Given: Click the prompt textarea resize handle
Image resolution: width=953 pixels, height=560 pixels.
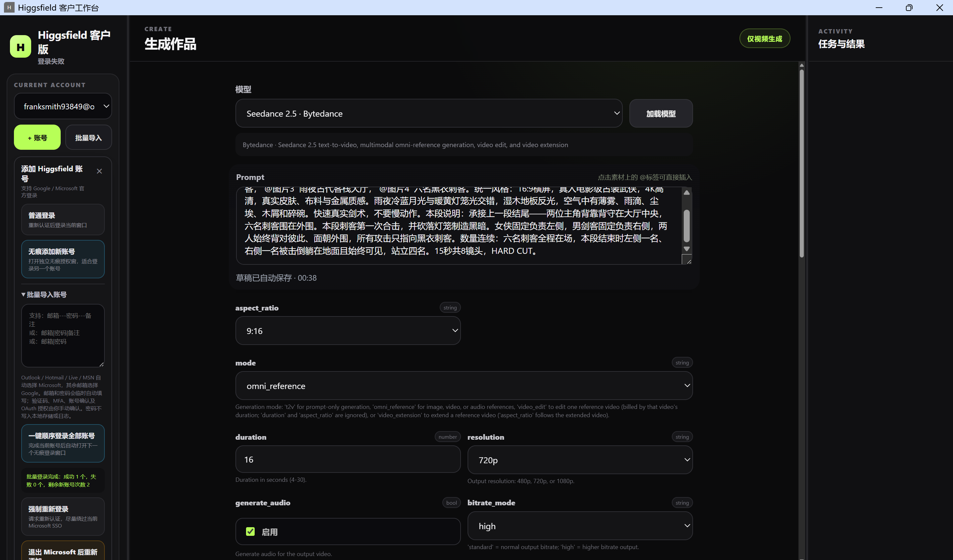Looking at the screenshot, I should click(x=687, y=259).
